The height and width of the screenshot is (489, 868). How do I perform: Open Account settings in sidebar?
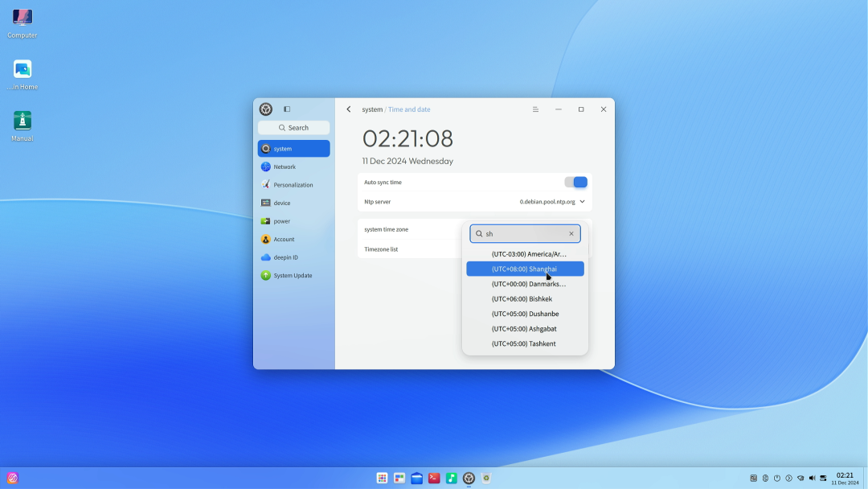pyautogui.click(x=293, y=239)
